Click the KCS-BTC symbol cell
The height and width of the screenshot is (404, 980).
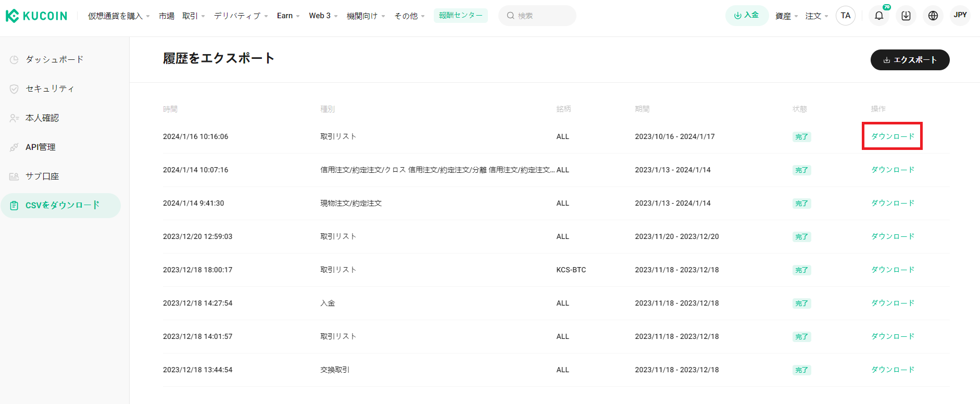point(571,270)
